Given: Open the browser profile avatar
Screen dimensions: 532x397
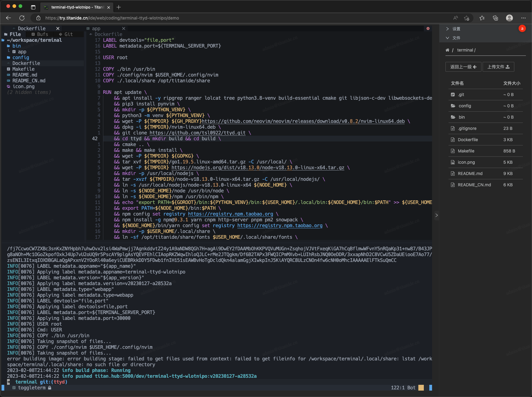Looking at the screenshot, I should (509, 18).
